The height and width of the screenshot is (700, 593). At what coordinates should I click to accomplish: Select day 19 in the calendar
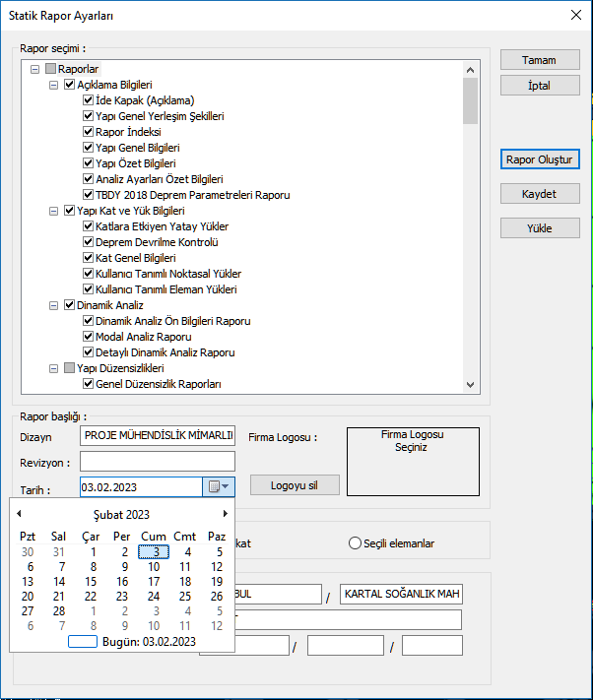[x=217, y=582]
